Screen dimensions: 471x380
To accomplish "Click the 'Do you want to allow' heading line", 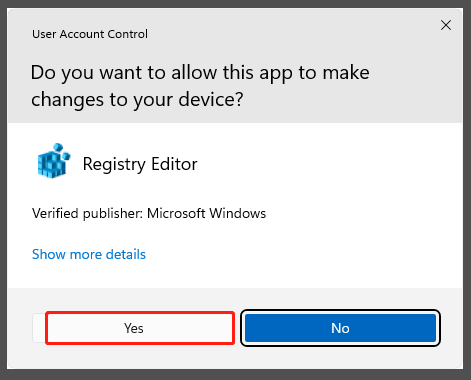I will coord(200,73).
